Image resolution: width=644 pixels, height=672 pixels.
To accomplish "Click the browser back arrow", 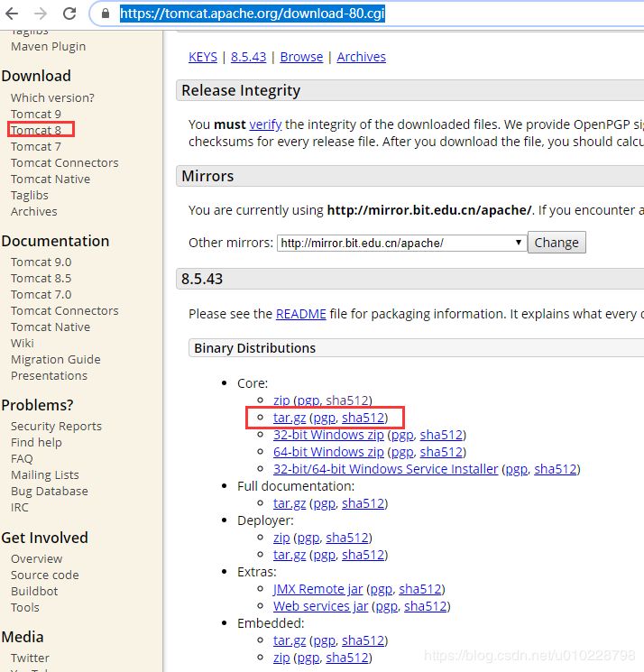I will [12, 14].
